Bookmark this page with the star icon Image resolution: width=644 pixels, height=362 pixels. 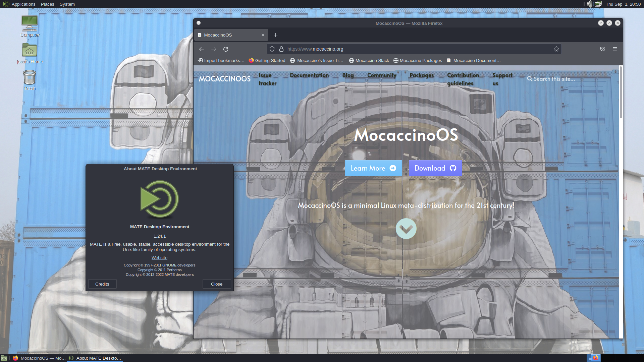[556, 49]
